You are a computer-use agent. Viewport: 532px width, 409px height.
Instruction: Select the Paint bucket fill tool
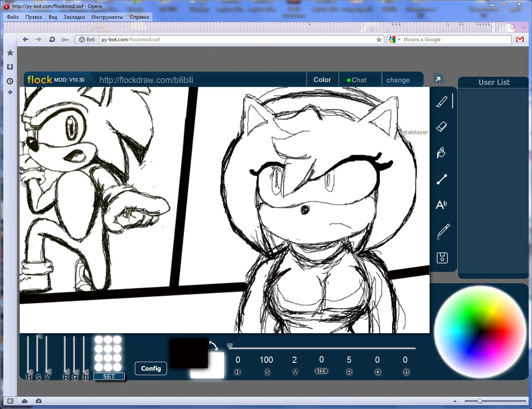(x=441, y=153)
